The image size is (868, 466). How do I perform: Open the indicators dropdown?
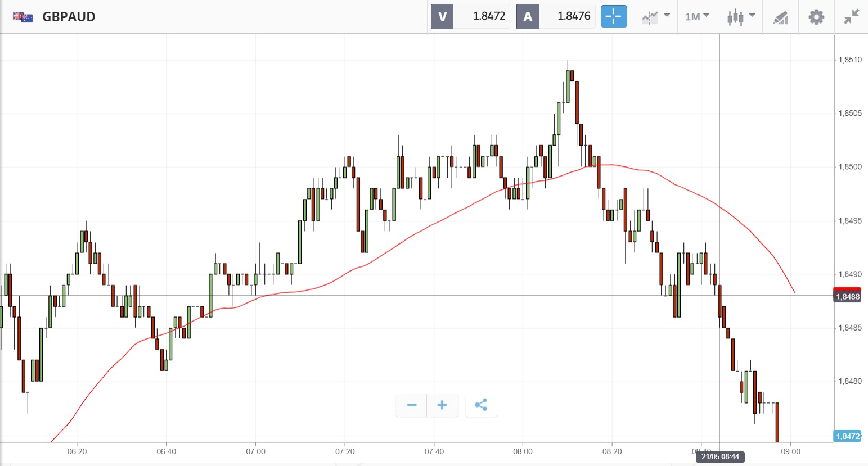tap(655, 16)
